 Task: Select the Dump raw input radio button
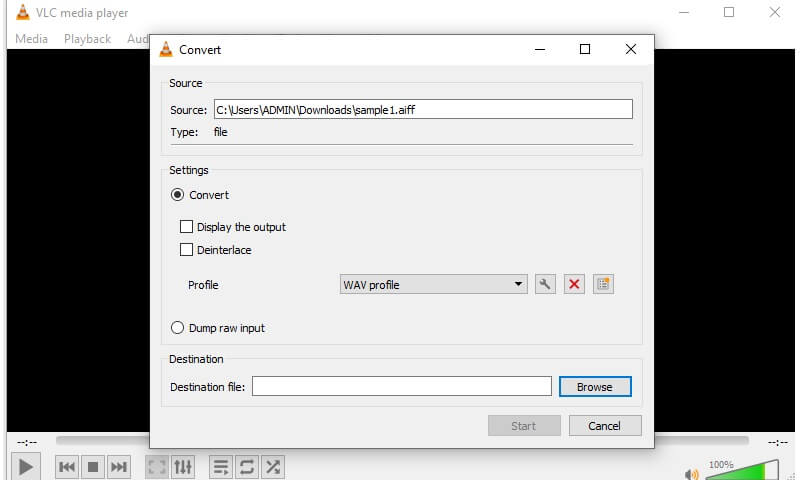(x=178, y=328)
